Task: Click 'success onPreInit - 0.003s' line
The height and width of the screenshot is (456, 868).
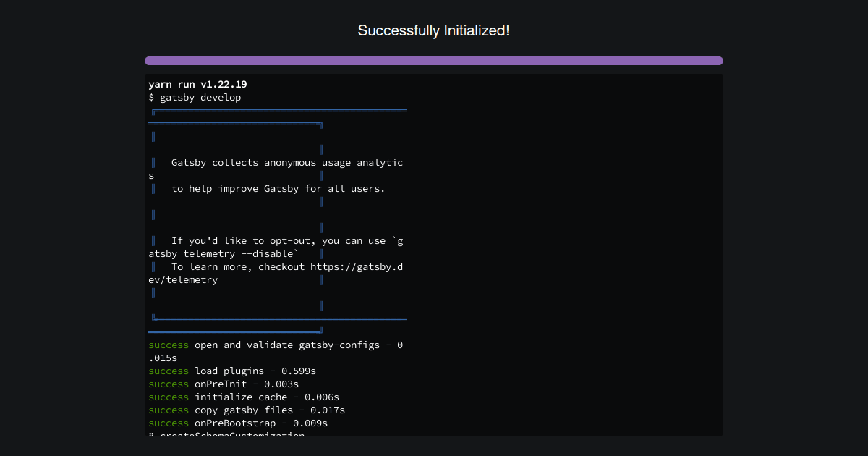Action: point(224,384)
